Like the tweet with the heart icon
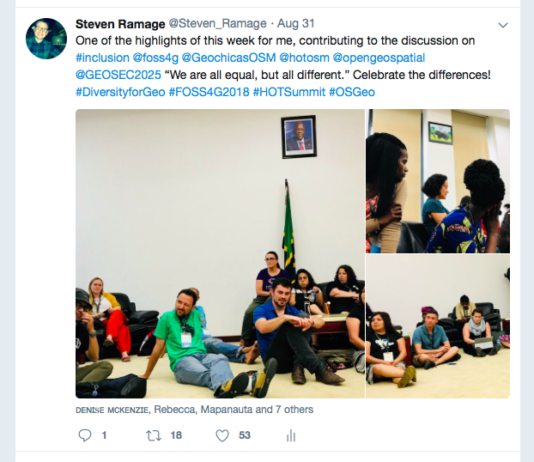 pos(222,435)
